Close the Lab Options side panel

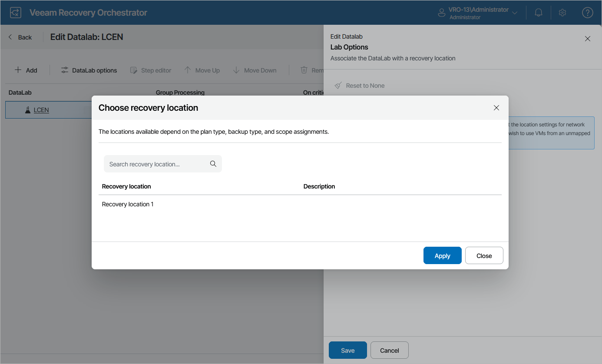[588, 39]
